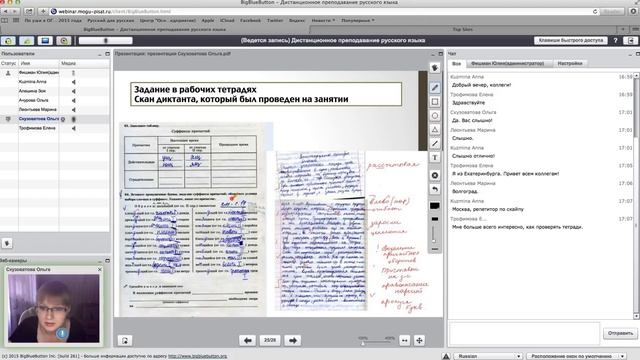The width and height of the screenshot is (640, 360).
Task: Go to next slide arrow
Action: (293, 340)
